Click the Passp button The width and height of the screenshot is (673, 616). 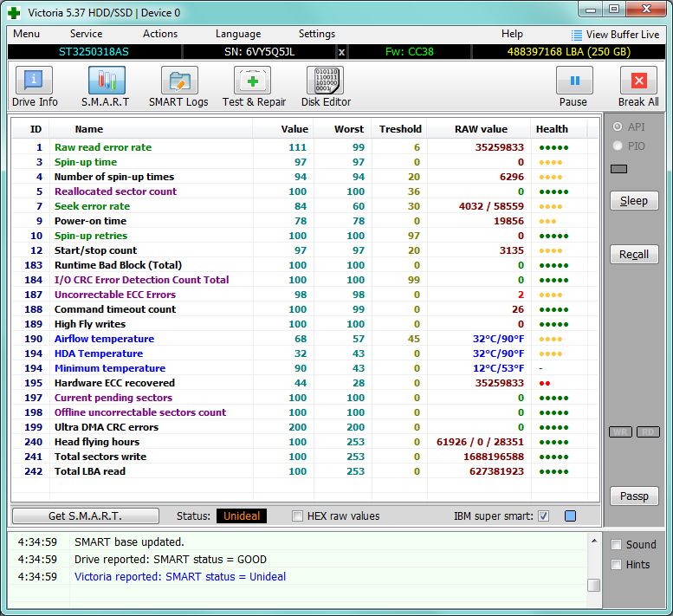coord(634,496)
